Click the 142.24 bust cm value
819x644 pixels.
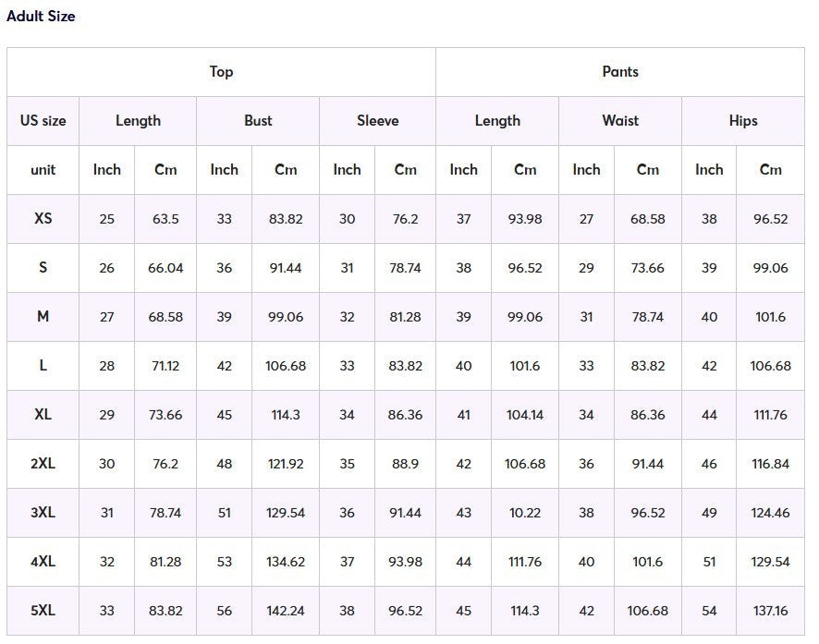(286, 611)
